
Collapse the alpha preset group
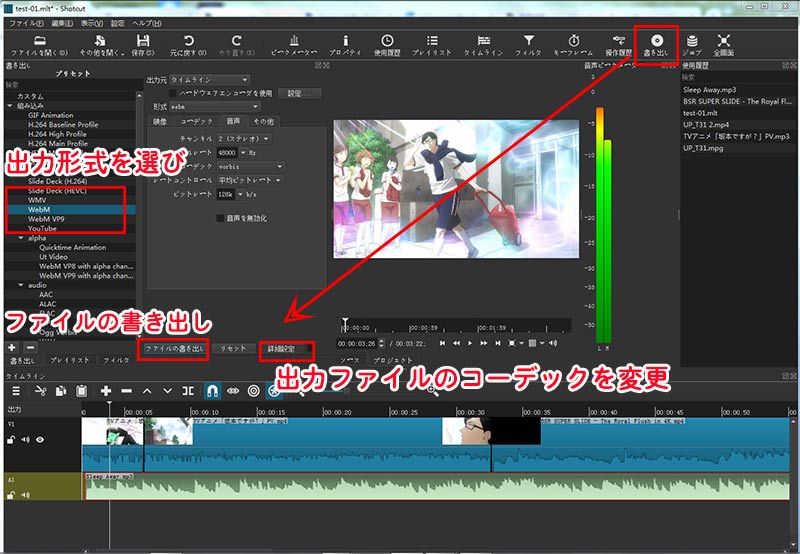[21, 238]
